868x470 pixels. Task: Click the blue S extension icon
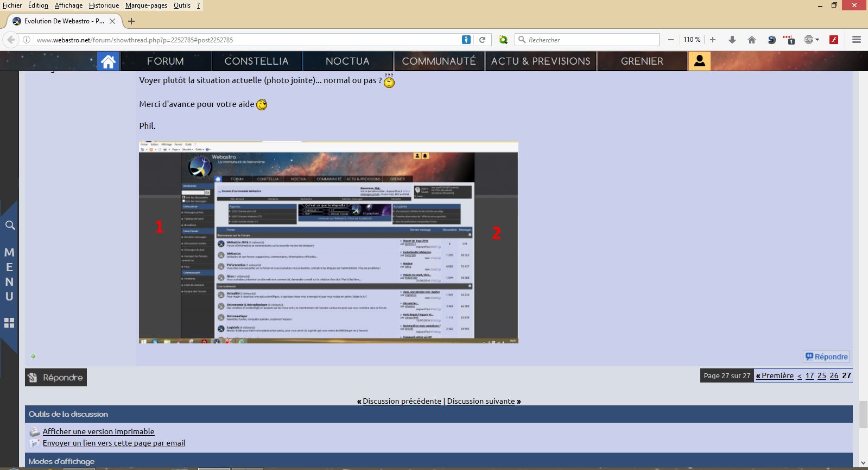pos(771,40)
